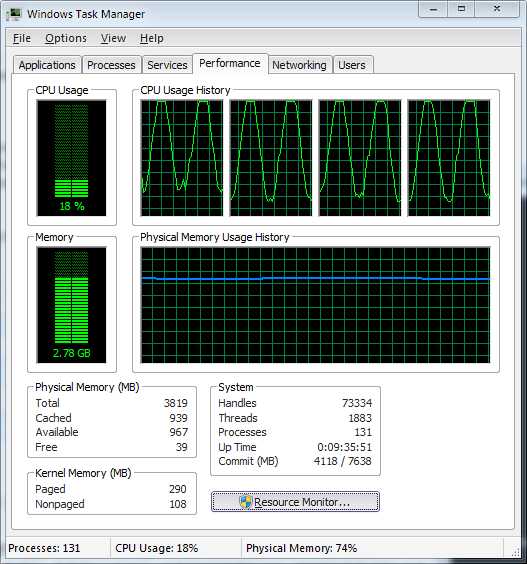Click 'Processes: 131' in the status bar

pos(44,548)
